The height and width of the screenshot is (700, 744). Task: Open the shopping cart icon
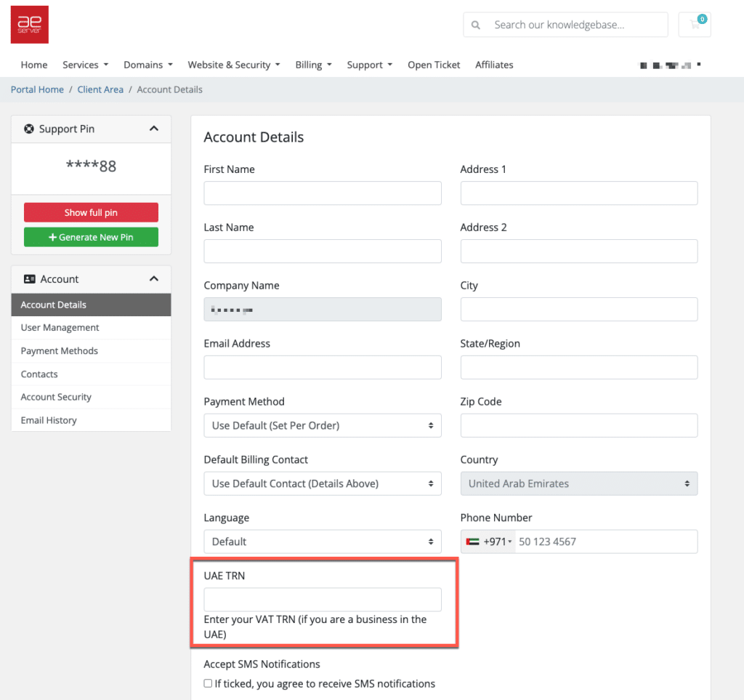pyautogui.click(x=695, y=25)
